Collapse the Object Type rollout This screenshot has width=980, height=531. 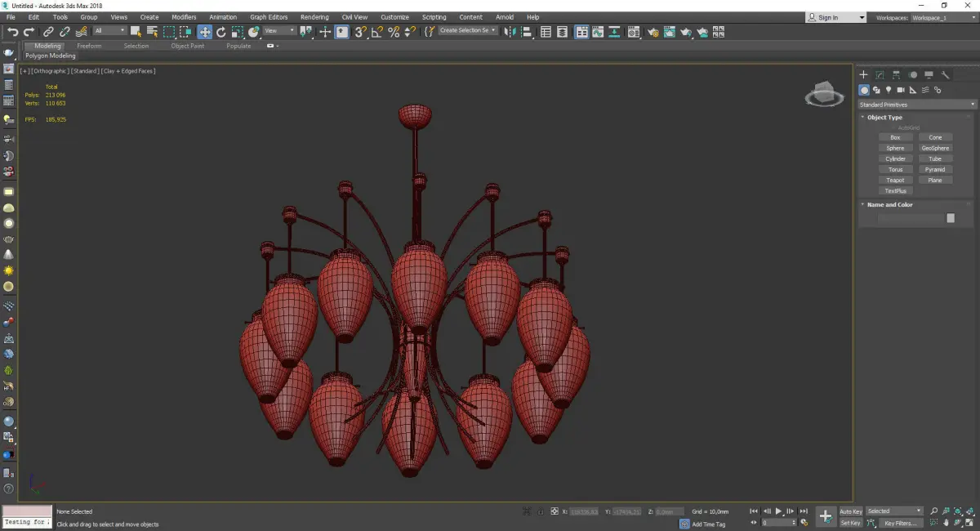coord(884,118)
